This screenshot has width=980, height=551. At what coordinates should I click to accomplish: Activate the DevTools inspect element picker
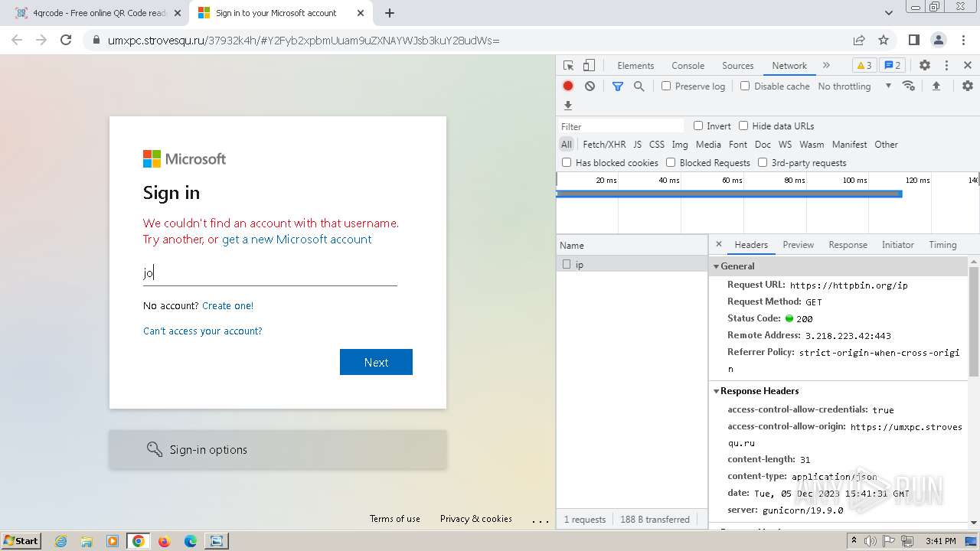click(568, 66)
